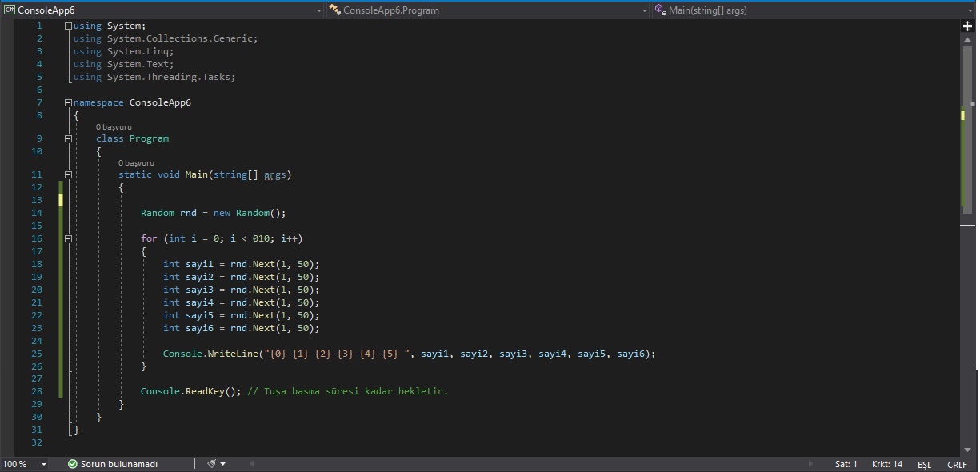Click the C# project icon beside ConsoleApp6
The height and width of the screenshot is (472, 980).
pos(10,10)
